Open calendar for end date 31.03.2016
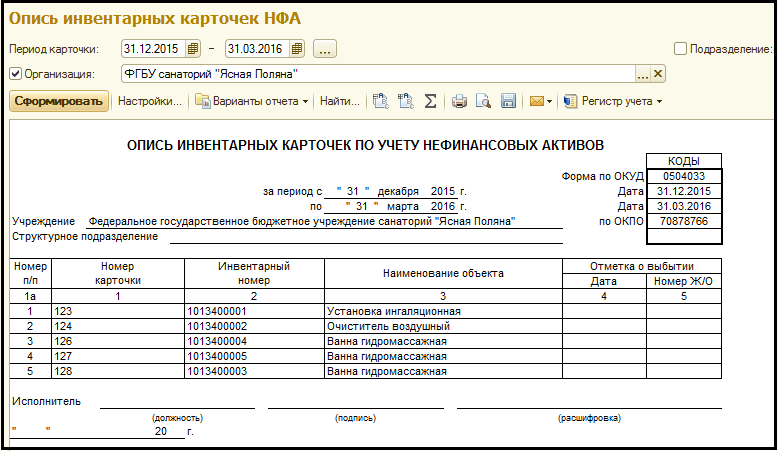 297,49
